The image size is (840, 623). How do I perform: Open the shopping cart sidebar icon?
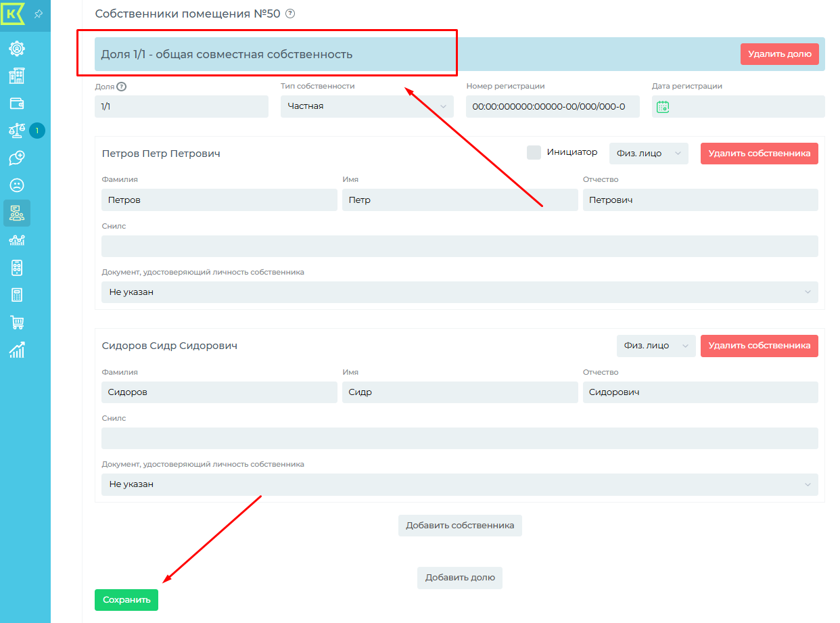click(17, 322)
